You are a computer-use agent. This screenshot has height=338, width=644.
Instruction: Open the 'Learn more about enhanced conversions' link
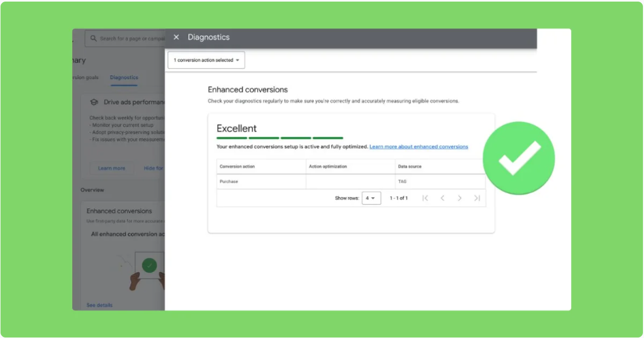(419, 146)
